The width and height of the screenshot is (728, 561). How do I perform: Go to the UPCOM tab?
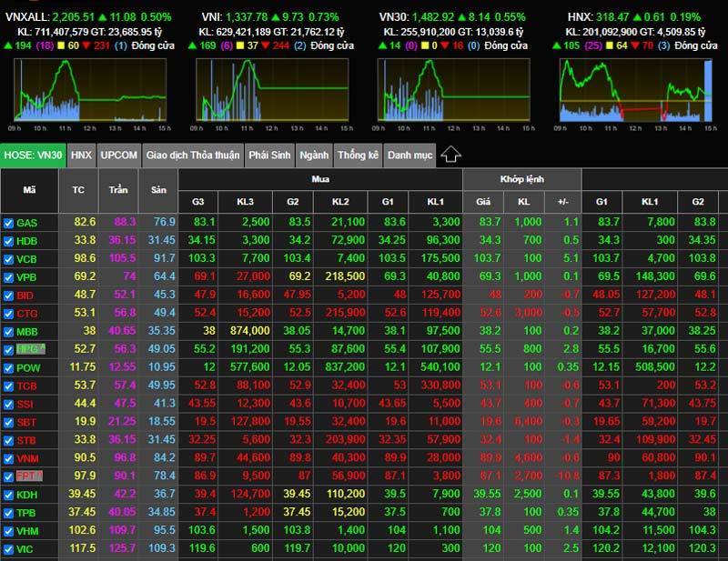pyautogui.click(x=119, y=155)
